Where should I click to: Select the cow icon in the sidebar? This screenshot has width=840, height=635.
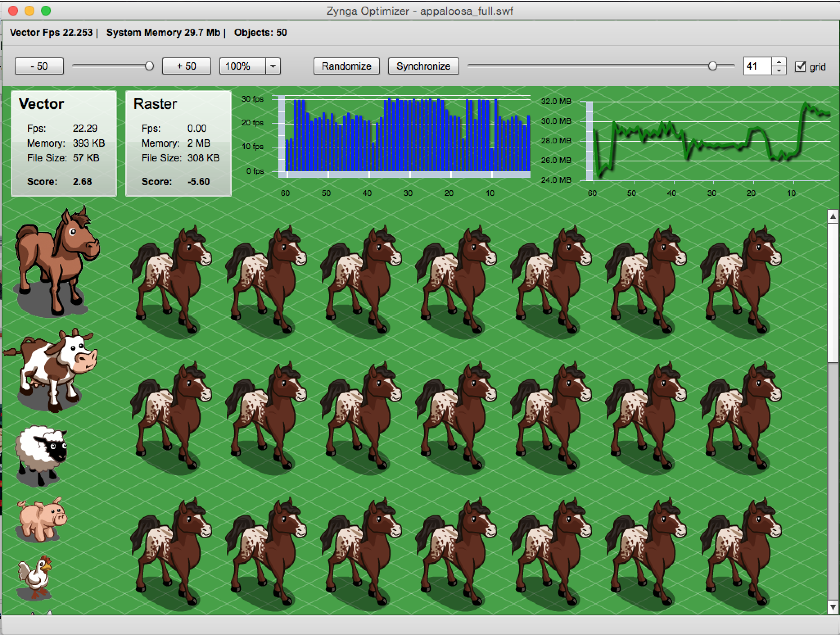tap(50, 370)
